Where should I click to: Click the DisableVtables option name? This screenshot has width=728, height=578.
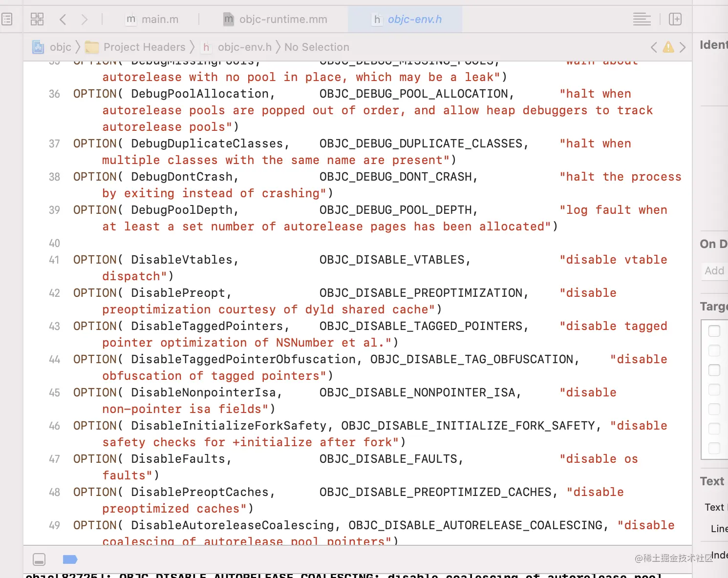[x=182, y=260]
